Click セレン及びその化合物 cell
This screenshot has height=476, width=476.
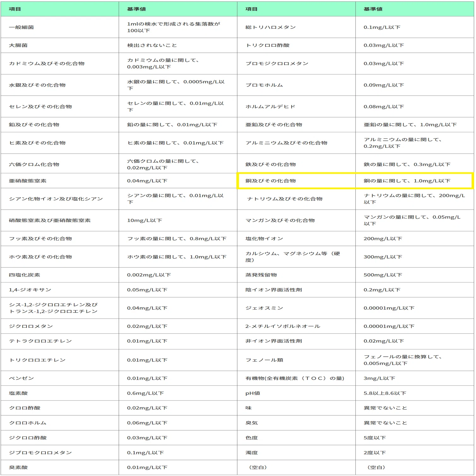(60, 107)
